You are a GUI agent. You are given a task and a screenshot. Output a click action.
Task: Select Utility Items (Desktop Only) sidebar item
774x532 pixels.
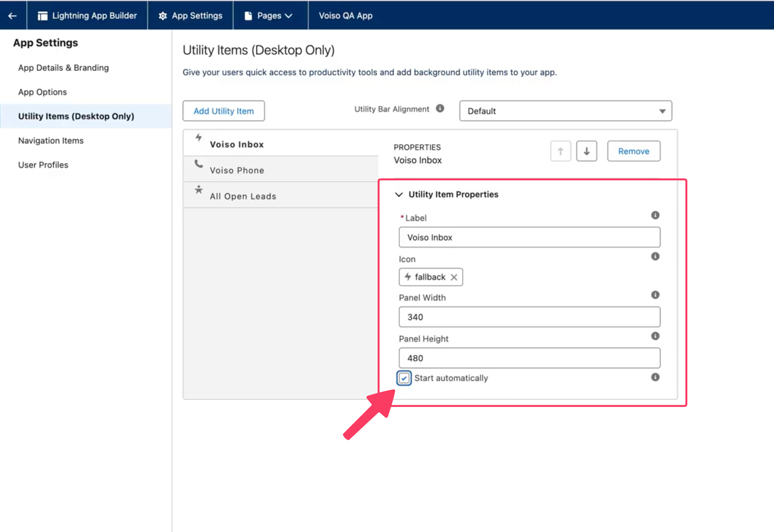[x=86, y=116]
